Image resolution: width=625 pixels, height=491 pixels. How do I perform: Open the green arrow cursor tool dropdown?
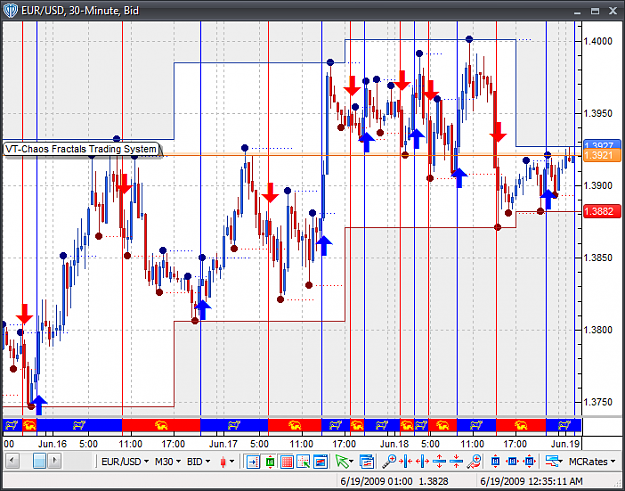344,462
